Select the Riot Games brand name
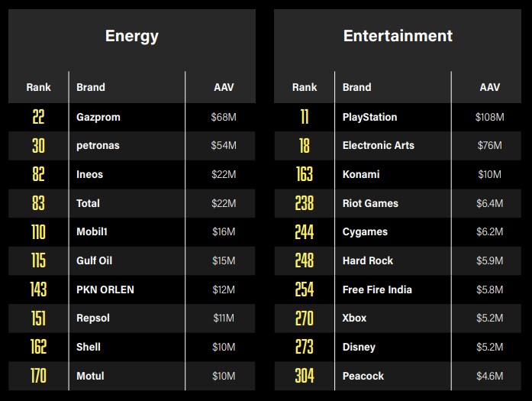The height and width of the screenshot is (401, 532). click(370, 203)
